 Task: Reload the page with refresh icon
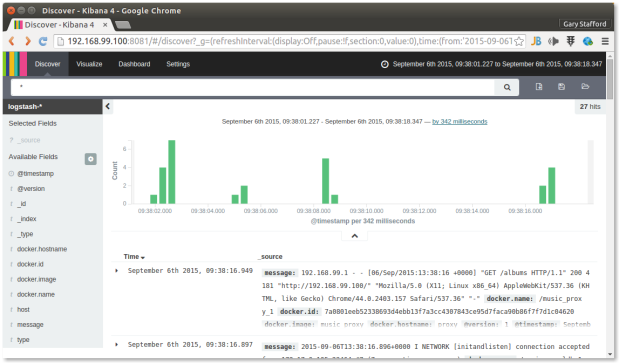43,41
